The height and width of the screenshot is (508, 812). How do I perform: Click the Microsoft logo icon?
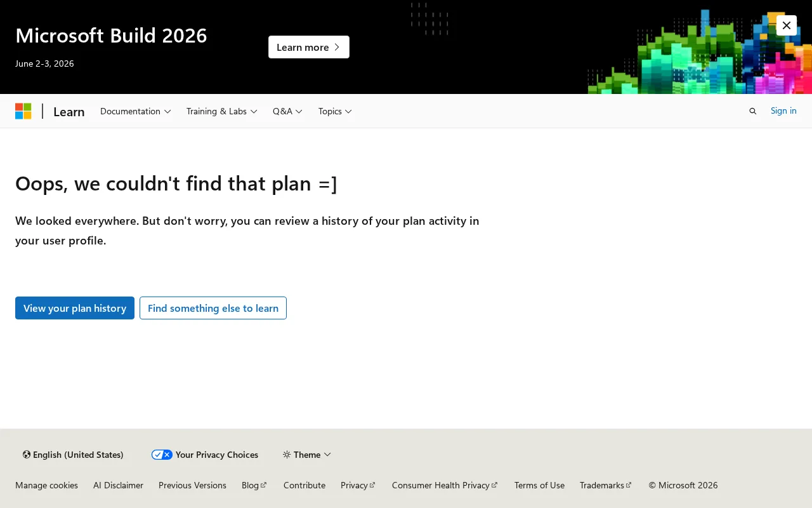click(x=23, y=111)
